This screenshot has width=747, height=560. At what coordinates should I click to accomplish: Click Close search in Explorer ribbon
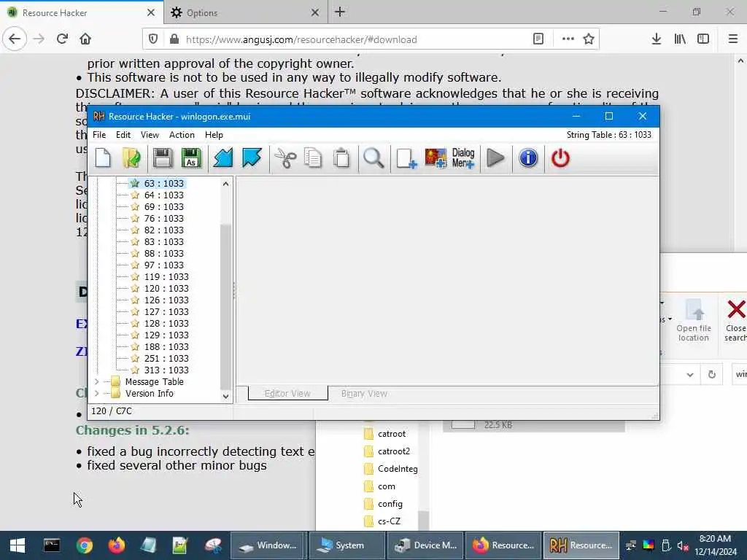(734, 320)
